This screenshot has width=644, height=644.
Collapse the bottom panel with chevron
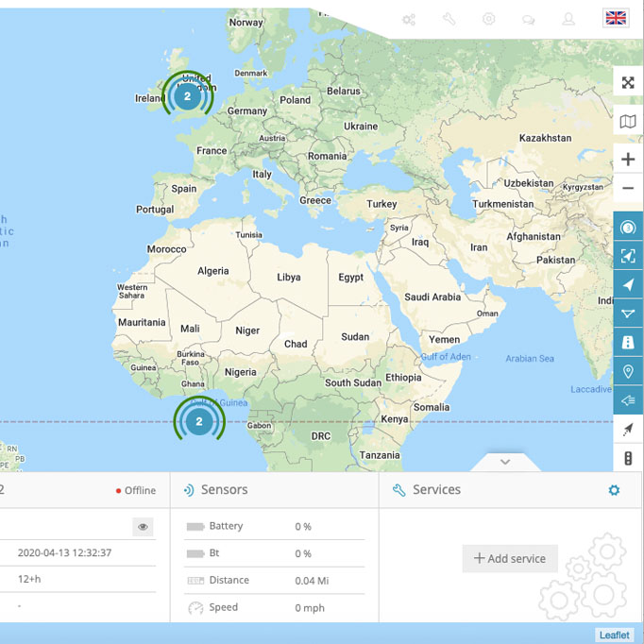(505, 462)
